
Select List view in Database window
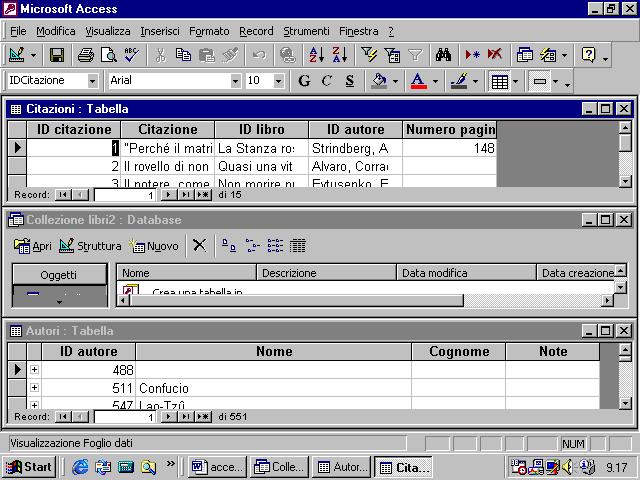tap(275, 246)
